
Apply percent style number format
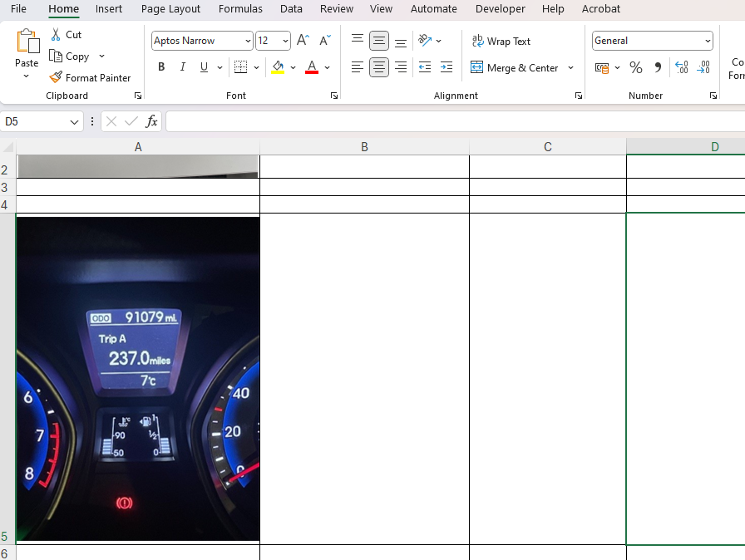pyautogui.click(x=636, y=67)
